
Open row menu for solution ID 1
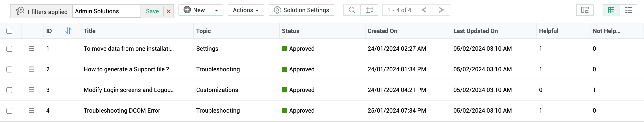(x=32, y=49)
